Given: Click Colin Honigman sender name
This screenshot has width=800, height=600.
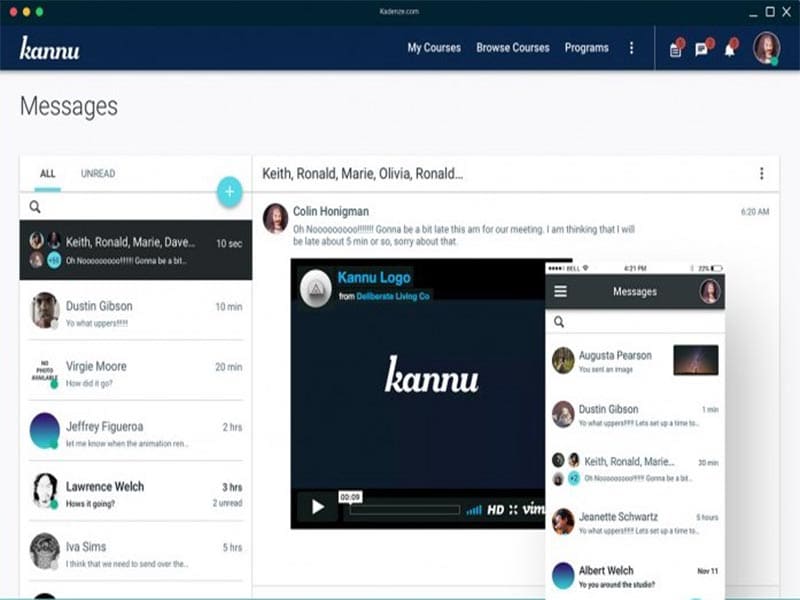Looking at the screenshot, I should [331, 211].
